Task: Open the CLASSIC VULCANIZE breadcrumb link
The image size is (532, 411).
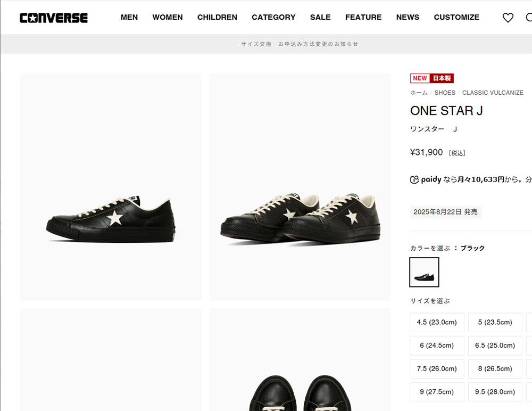Action: pyautogui.click(x=493, y=93)
